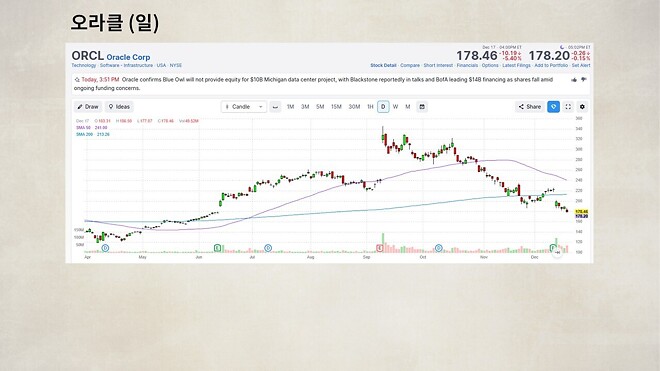Click the scroll-to-latest arrow on chart
The image size is (660, 371).
[x=557, y=252]
